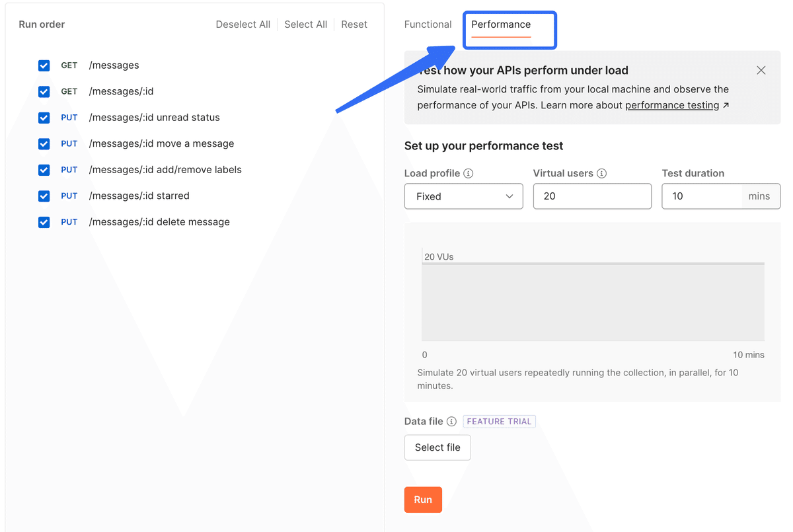Open the Load profile Fixed dropdown
This screenshot has width=793, height=532.
(x=463, y=196)
